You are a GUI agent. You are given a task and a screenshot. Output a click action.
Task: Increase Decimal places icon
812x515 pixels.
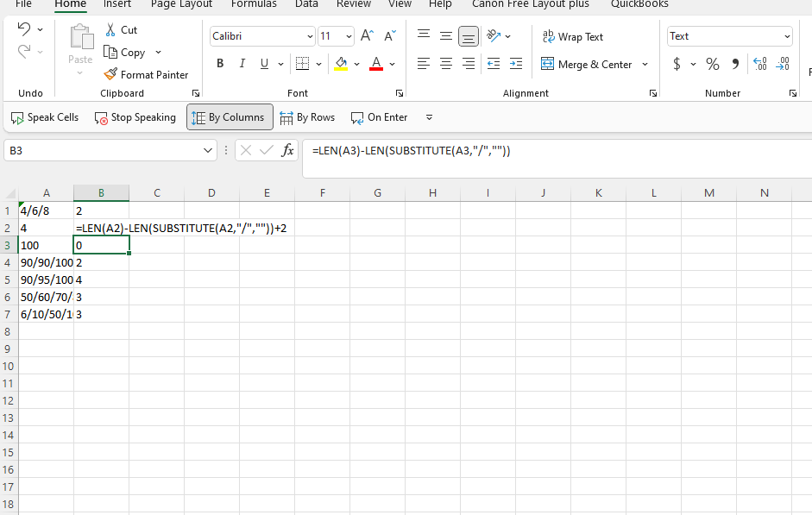tap(759, 64)
